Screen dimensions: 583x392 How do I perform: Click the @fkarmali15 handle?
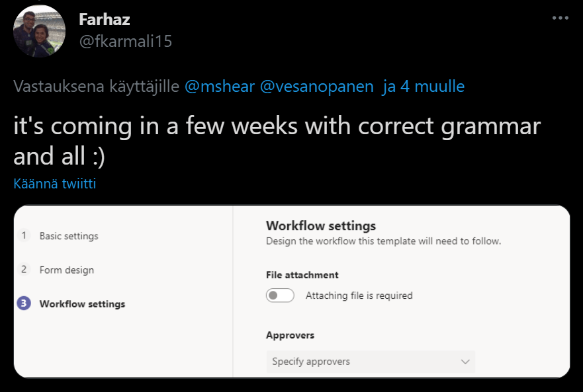click(x=126, y=41)
